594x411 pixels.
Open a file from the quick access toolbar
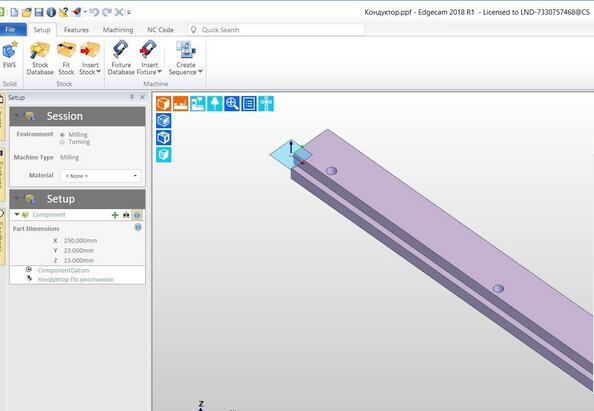coord(27,12)
